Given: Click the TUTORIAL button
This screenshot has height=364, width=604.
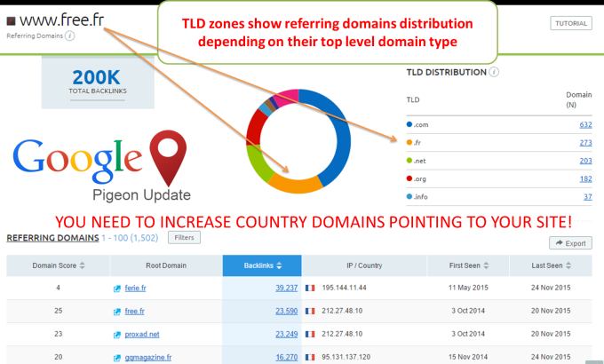Looking at the screenshot, I should tap(571, 23).
